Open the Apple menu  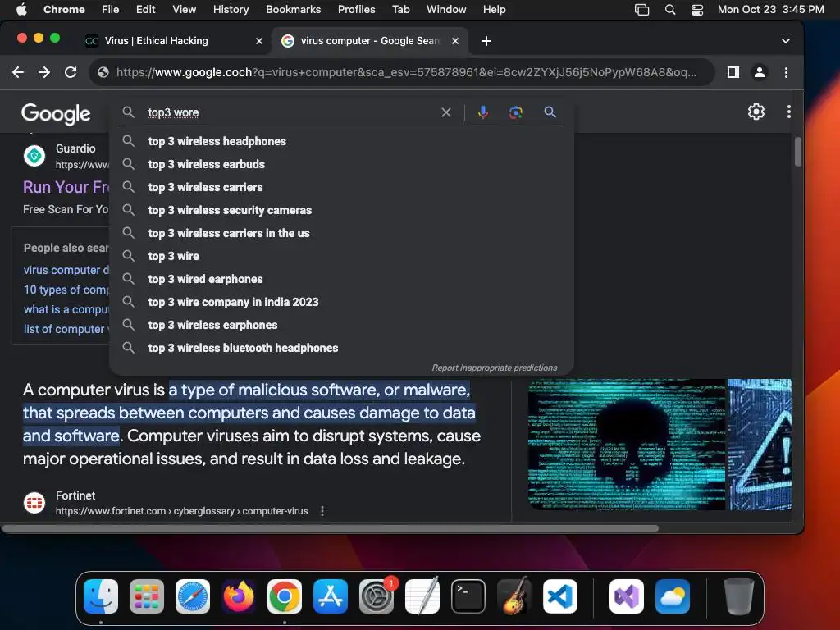pos(21,10)
